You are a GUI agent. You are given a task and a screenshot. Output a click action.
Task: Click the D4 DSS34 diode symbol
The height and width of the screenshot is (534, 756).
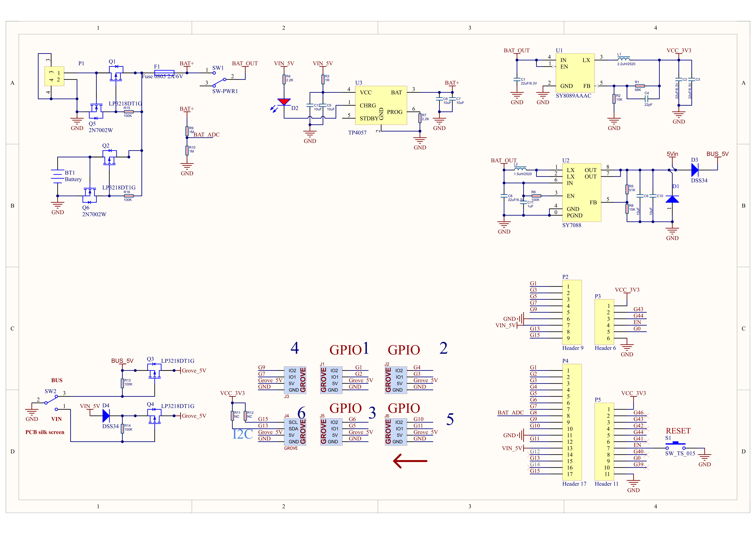tap(106, 416)
